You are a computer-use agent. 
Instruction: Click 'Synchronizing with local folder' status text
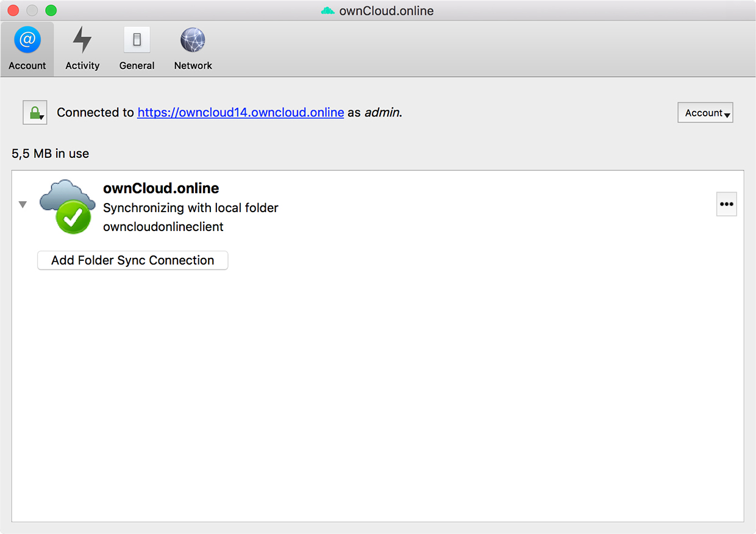191,208
